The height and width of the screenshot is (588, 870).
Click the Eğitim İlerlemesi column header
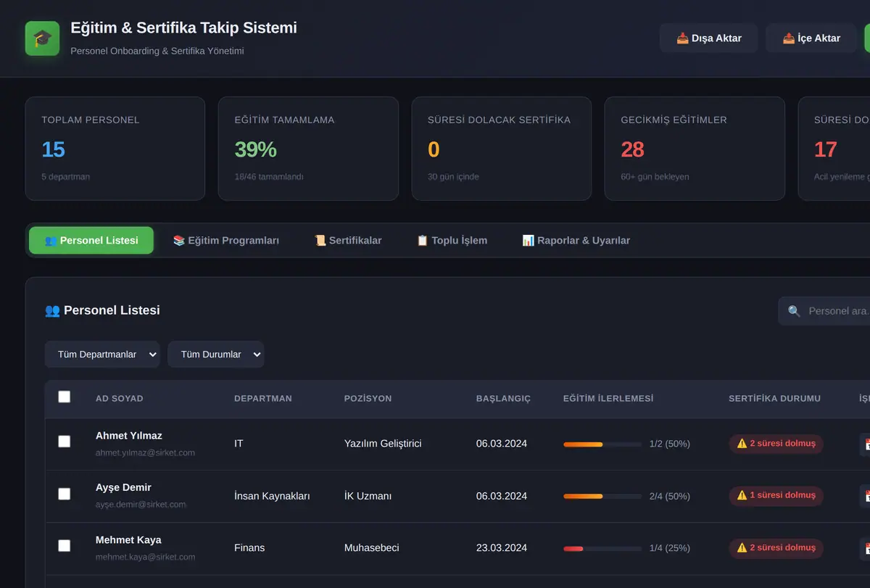tap(608, 399)
